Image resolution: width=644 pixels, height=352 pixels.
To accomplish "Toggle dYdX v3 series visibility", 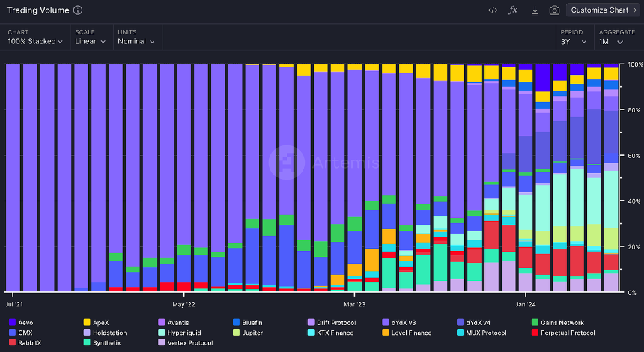I will point(401,323).
